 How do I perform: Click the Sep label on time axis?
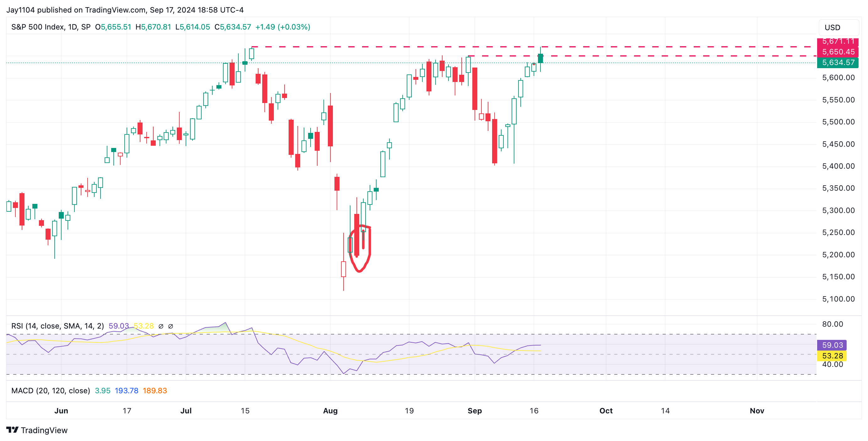pos(475,411)
